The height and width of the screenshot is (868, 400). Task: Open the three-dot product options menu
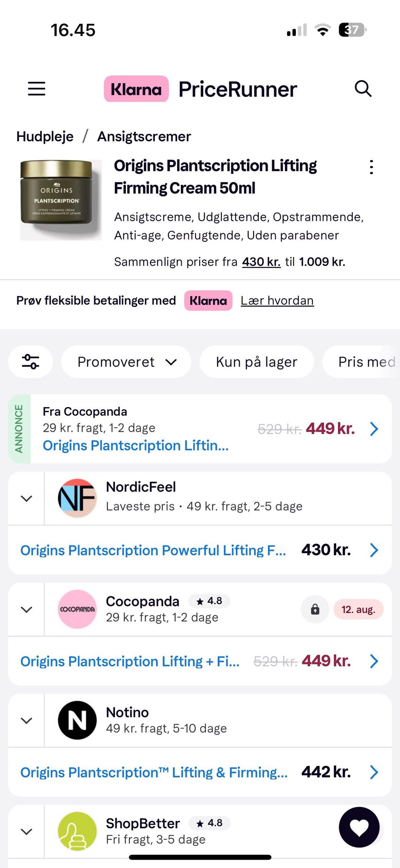[371, 167]
